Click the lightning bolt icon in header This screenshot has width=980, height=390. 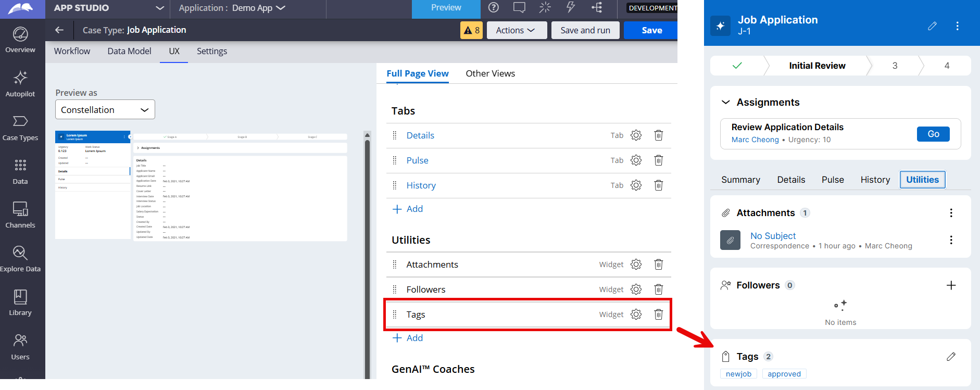coord(571,8)
